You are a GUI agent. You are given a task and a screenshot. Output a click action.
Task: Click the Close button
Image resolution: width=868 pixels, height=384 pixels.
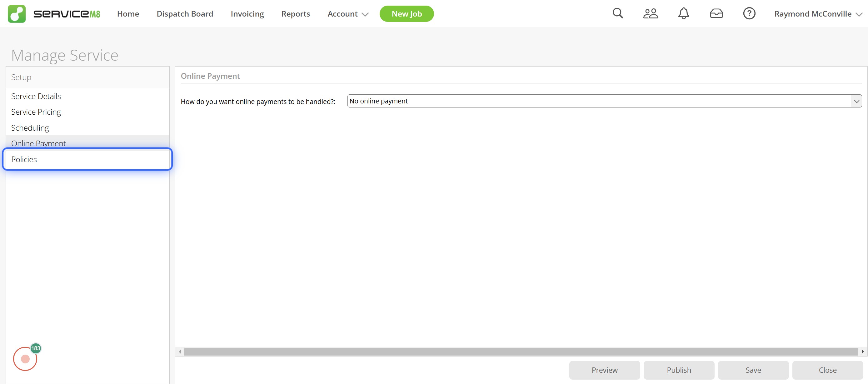pos(827,370)
